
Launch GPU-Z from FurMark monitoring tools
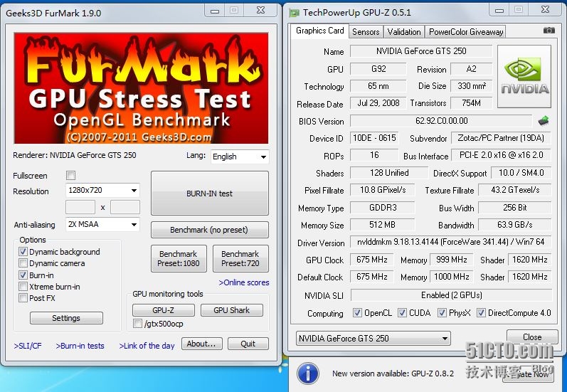pos(164,310)
